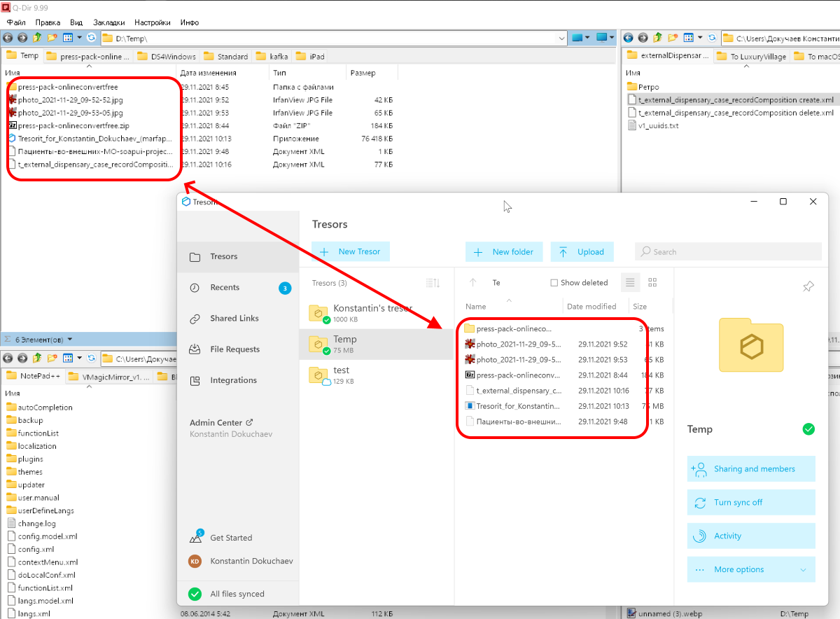Viewport: 840px width, 619px height.
Task: Click the Upload button in Tresorit
Action: 582,251
